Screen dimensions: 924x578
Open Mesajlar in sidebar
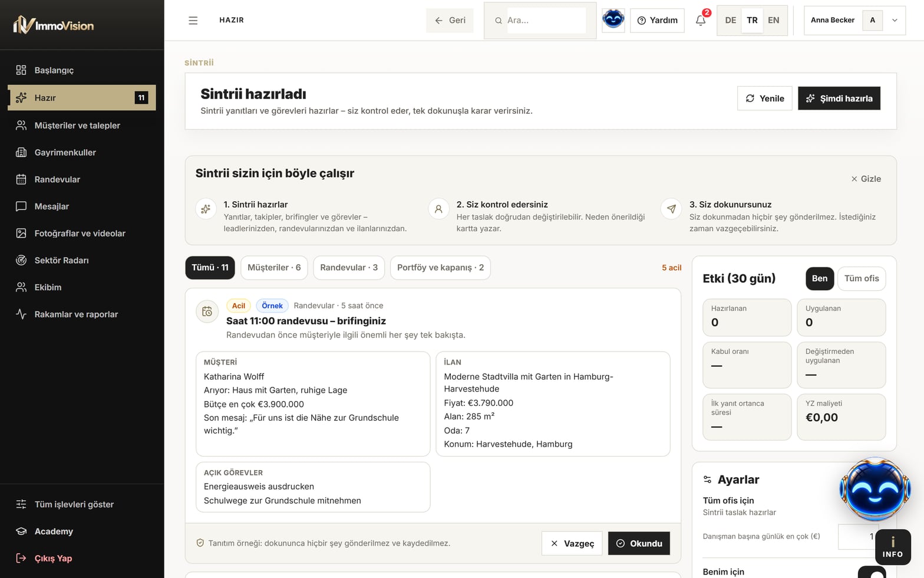82,206
